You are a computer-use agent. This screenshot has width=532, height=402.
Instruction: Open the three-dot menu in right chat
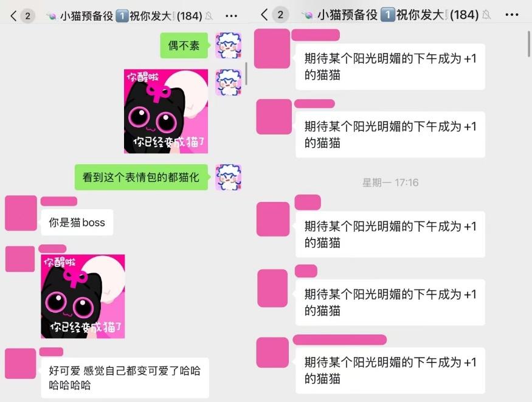pos(512,15)
